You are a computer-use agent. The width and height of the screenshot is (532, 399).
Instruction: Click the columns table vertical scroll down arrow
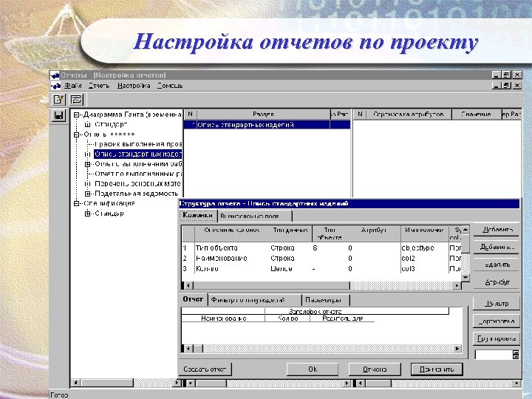(x=465, y=277)
